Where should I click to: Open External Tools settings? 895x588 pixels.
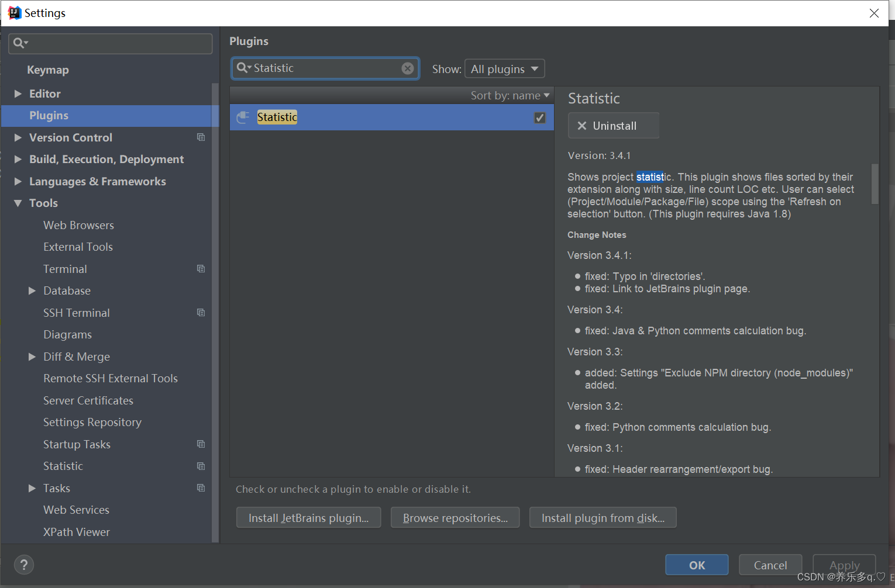[x=78, y=247]
